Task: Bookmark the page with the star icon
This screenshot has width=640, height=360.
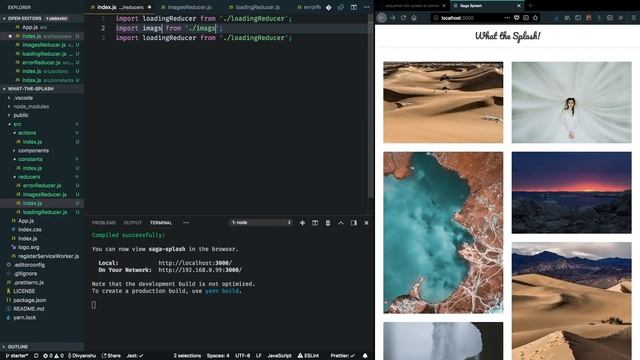Action: [535, 18]
